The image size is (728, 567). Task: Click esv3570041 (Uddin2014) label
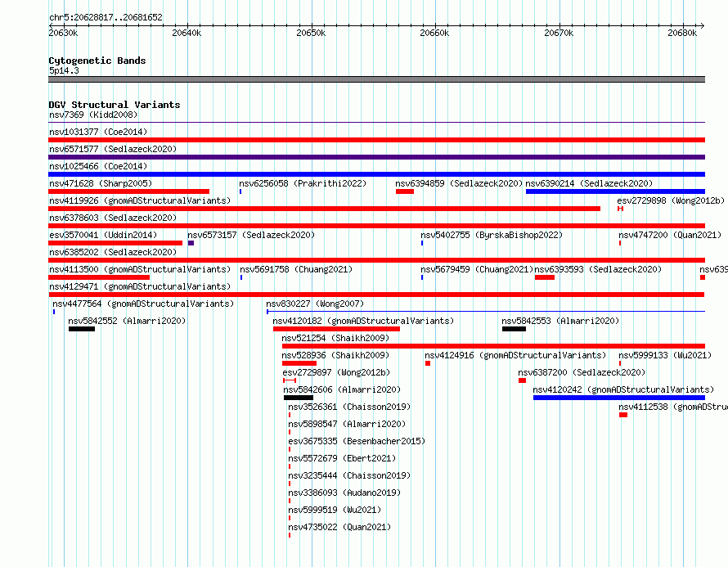[x=103, y=235]
